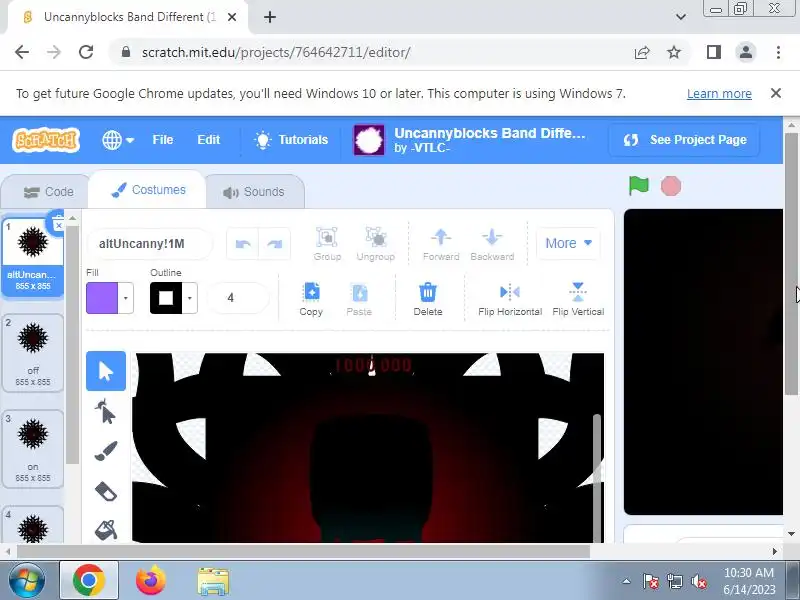Click the horizontal page scrollbar
The image size is (800, 600).
coord(303,552)
